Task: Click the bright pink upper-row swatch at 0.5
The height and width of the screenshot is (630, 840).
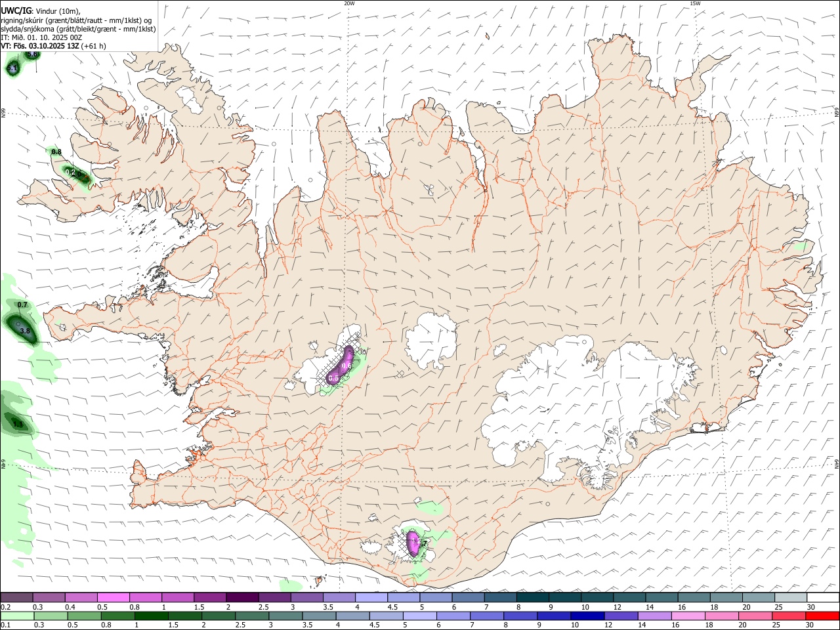Action: [113, 597]
